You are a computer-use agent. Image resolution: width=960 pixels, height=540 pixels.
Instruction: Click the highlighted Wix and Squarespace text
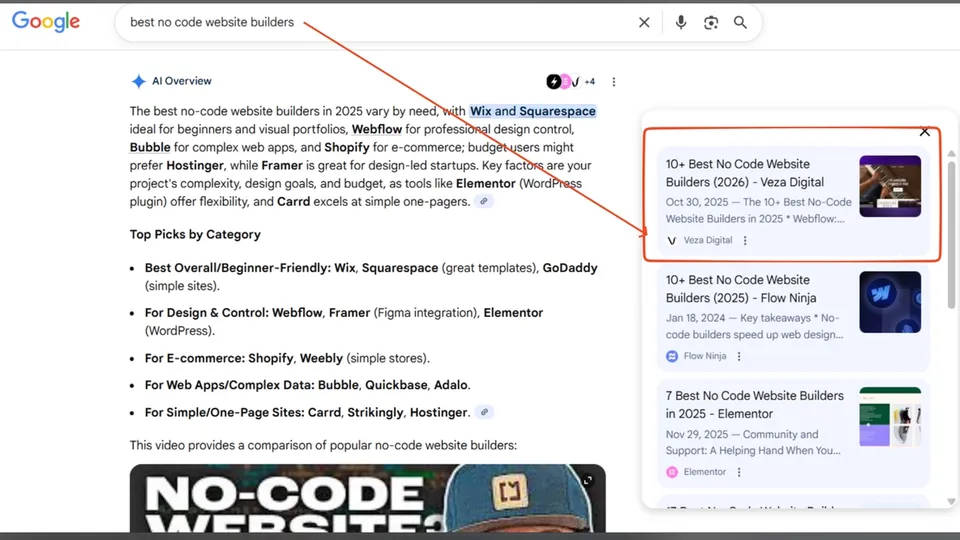tap(533, 111)
